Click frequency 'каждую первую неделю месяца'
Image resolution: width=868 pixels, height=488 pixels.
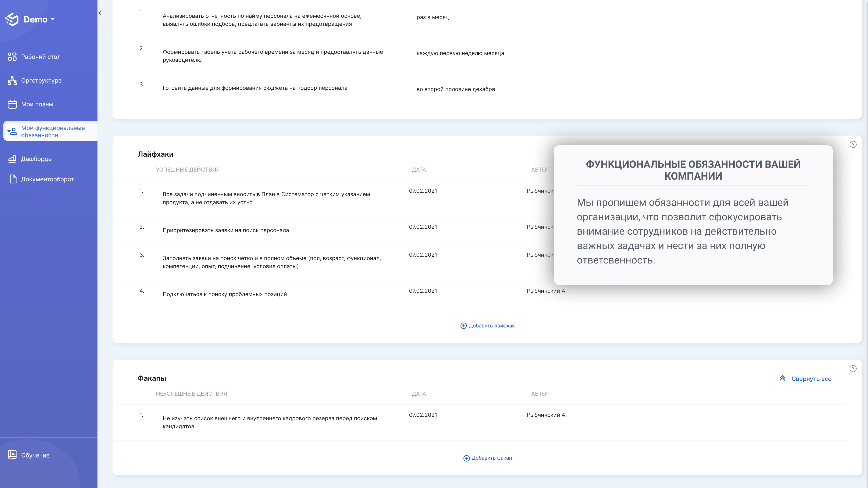pos(460,53)
